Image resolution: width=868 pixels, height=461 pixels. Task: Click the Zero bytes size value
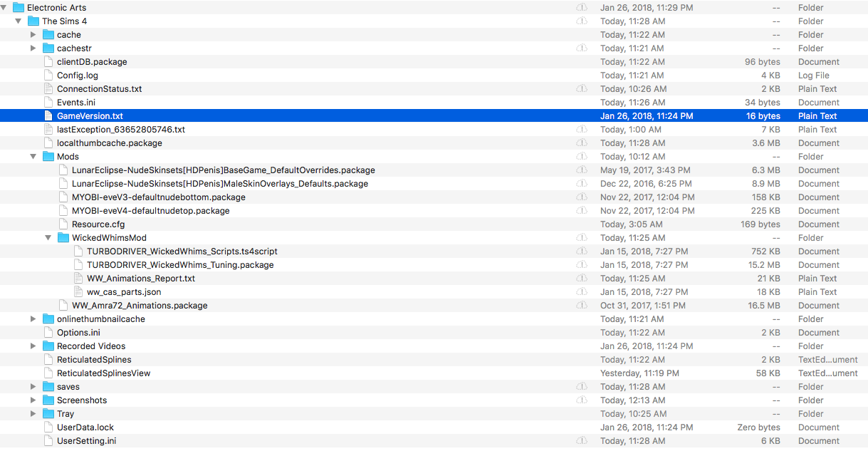pyautogui.click(x=759, y=428)
